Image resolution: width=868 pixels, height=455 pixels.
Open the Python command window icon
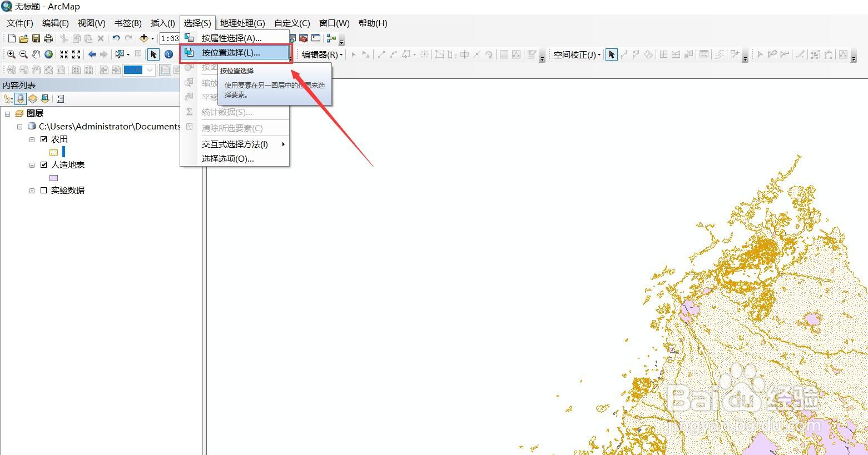[x=316, y=38]
